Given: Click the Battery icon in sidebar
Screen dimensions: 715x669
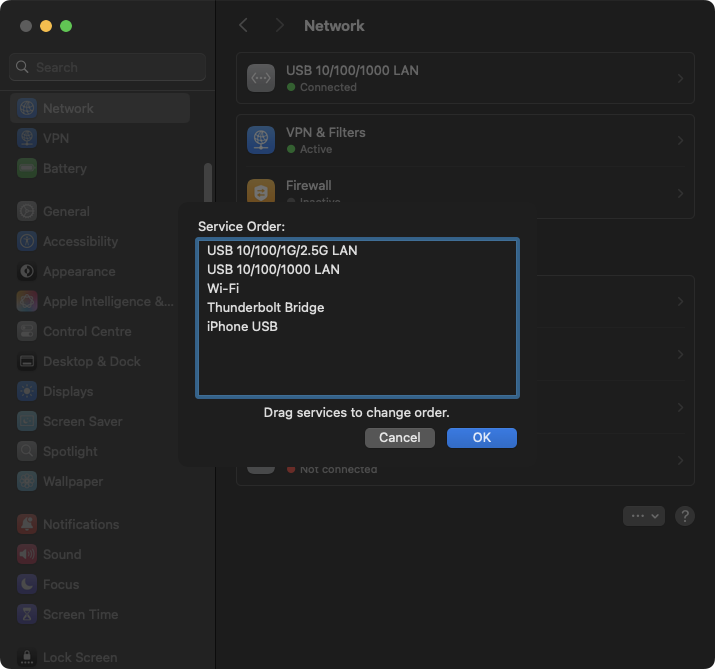Looking at the screenshot, I should click(x=27, y=168).
